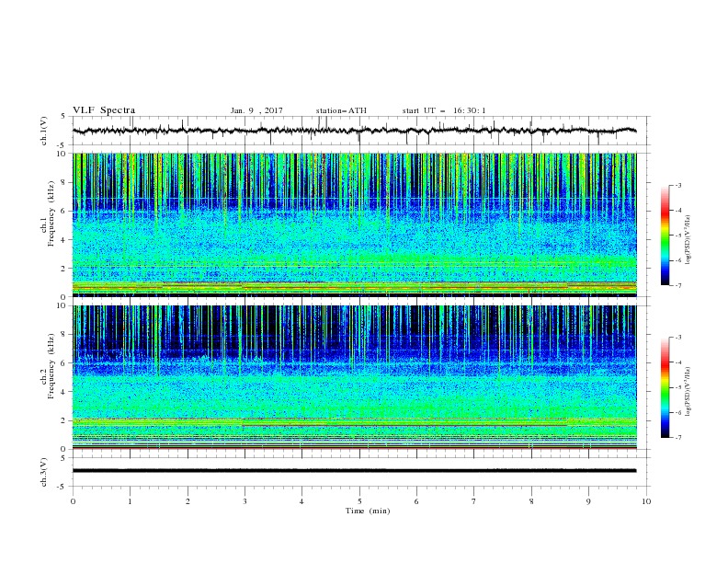Click the "-5" tick on ch.3(V) axis

point(63,487)
